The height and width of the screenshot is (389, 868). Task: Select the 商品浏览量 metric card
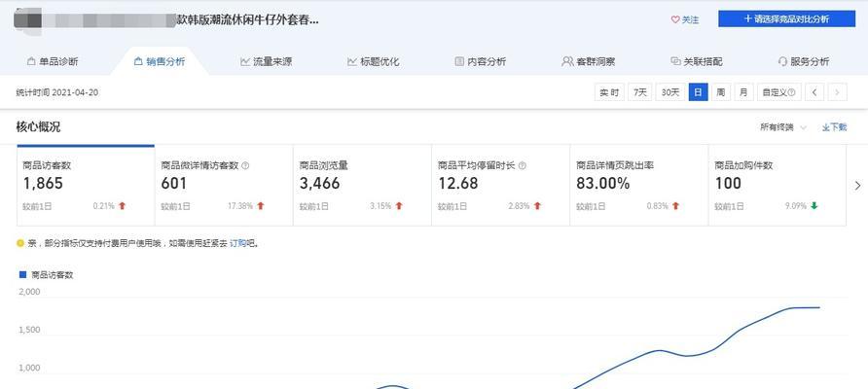tap(363, 186)
